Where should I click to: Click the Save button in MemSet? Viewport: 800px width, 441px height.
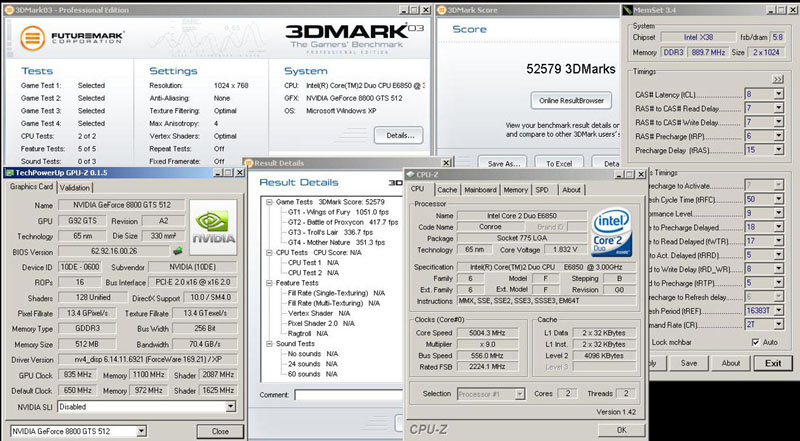(689, 363)
